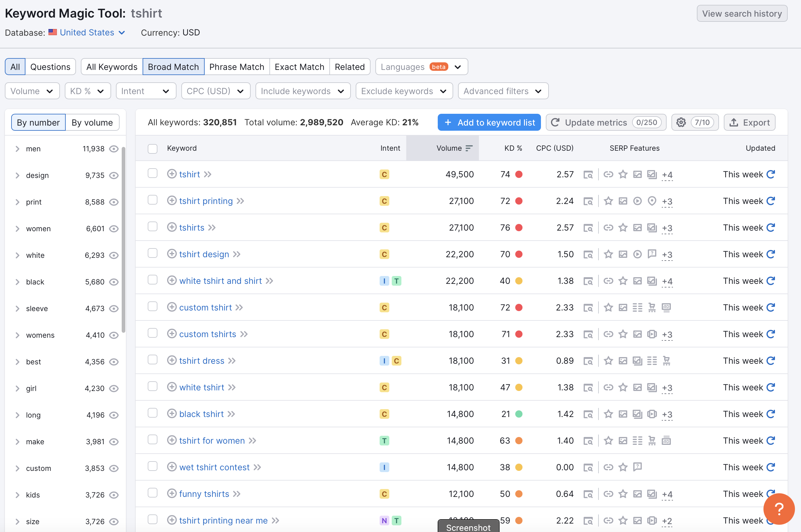Click the double arrow beside tshirt design

(x=237, y=254)
